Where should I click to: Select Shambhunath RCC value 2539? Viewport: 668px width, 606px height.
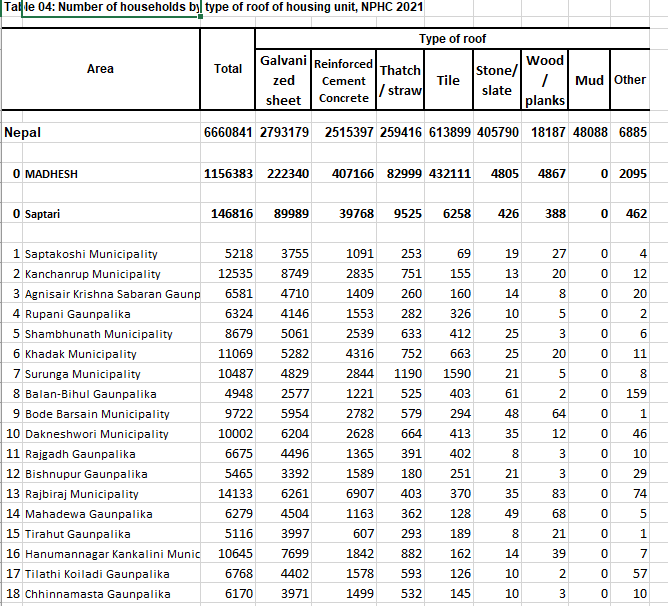click(344, 334)
